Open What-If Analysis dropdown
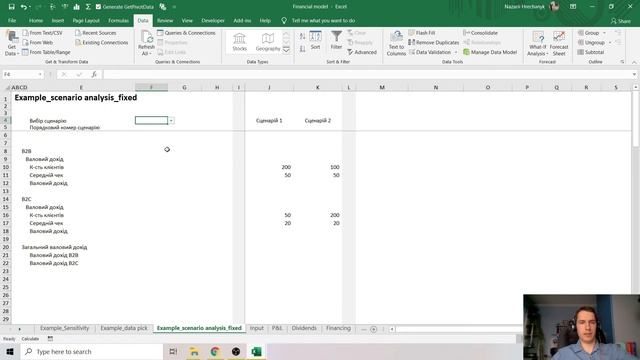Viewport: 640px width, 360px height. tap(538, 43)
